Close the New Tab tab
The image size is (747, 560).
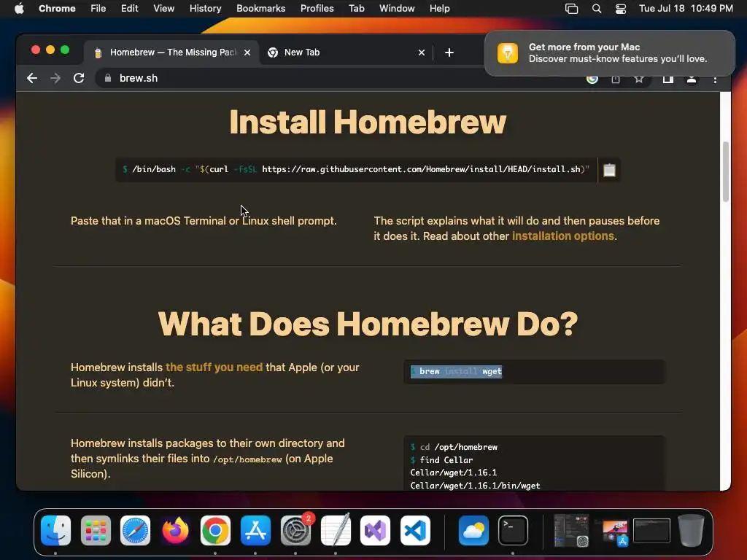[421, 52]
